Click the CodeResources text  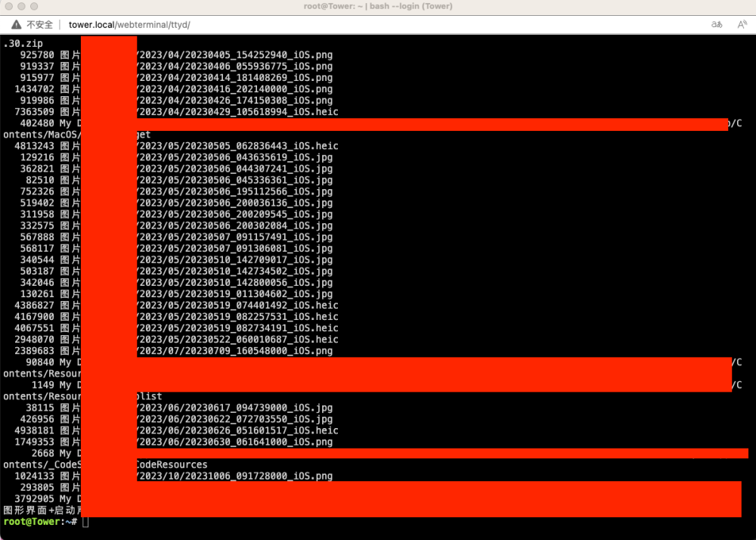tap(171, 465)
